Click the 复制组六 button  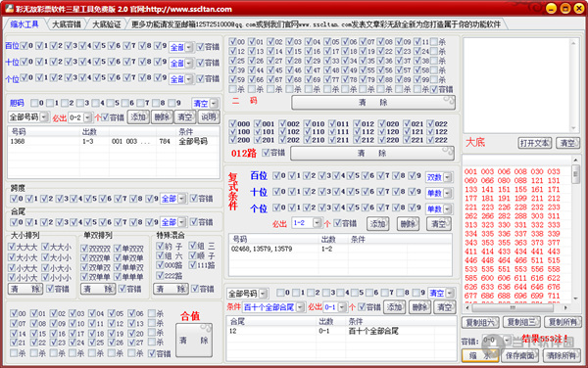click(x=479, y=322)
